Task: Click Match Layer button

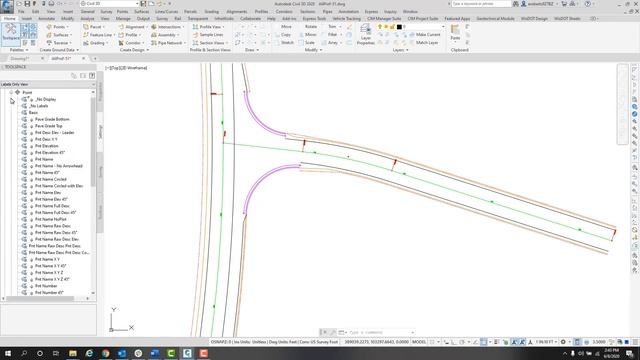Action: tap(423, 43)
